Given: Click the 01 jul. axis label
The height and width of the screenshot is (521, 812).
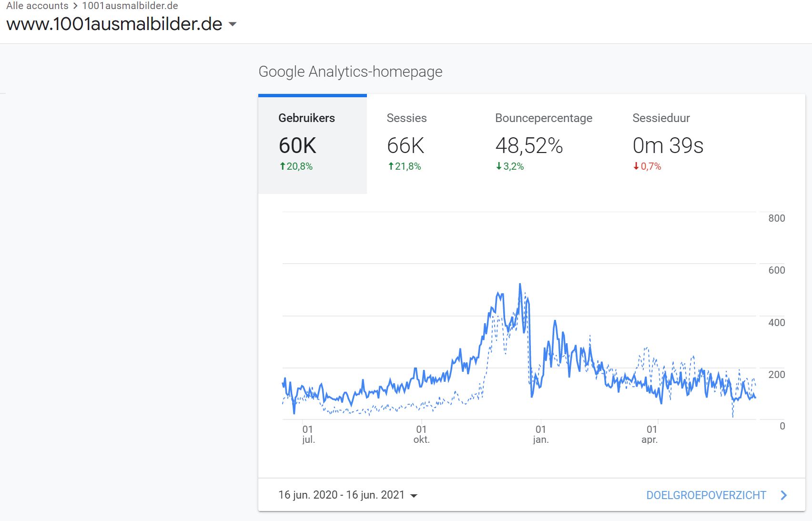Looking at the screenshot, I should [308, 434].
